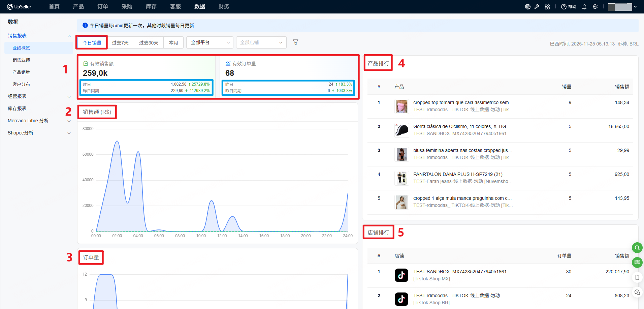Select the 本月 time range option
Image resolution: width=644 pixels, height=309 pixels.
pos(173,43)
